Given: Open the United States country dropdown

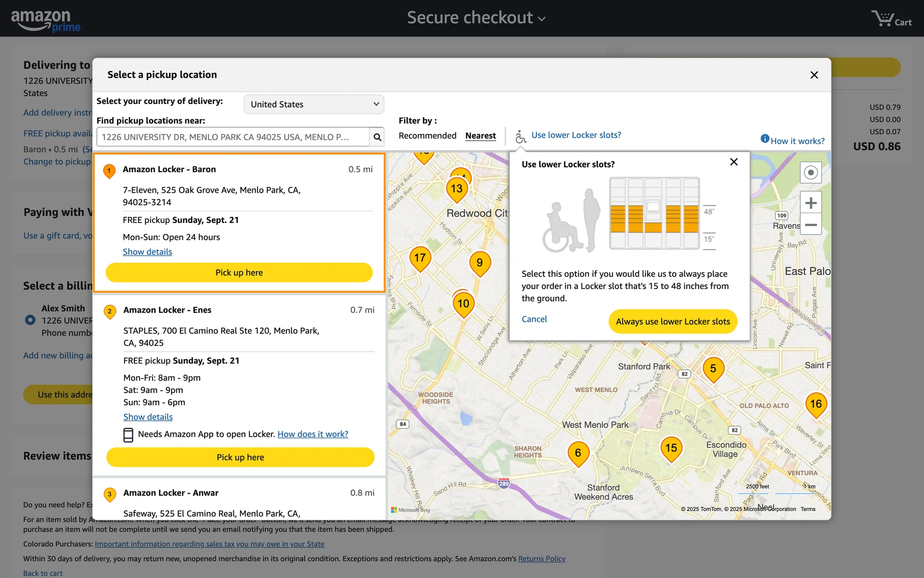Looking at the screenshot, I should point(314,105).
